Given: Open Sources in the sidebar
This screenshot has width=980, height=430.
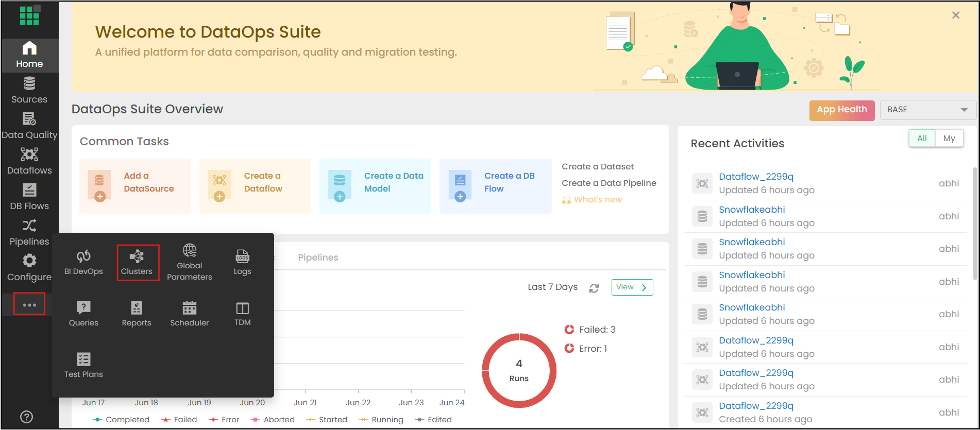Looking at the screenshot, I should [x=29, y=91].
